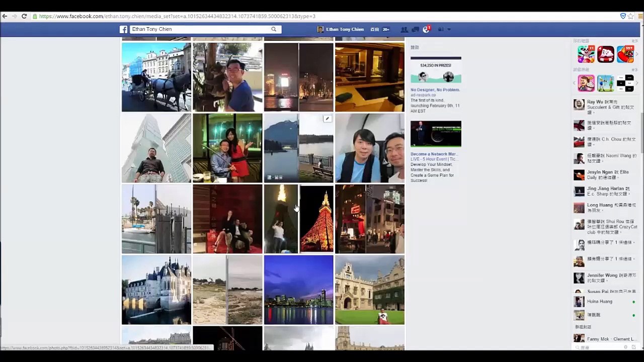Open Ray Wu ticker story
The image size is (644, 362).
[606, 107]
